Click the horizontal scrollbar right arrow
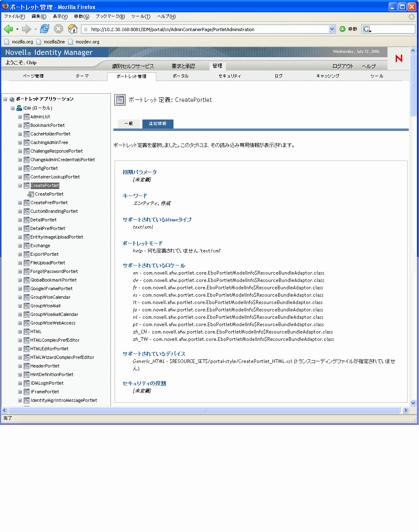Image resolution: width=419 pixels, height=532 pixels. [x=405, y=410]
